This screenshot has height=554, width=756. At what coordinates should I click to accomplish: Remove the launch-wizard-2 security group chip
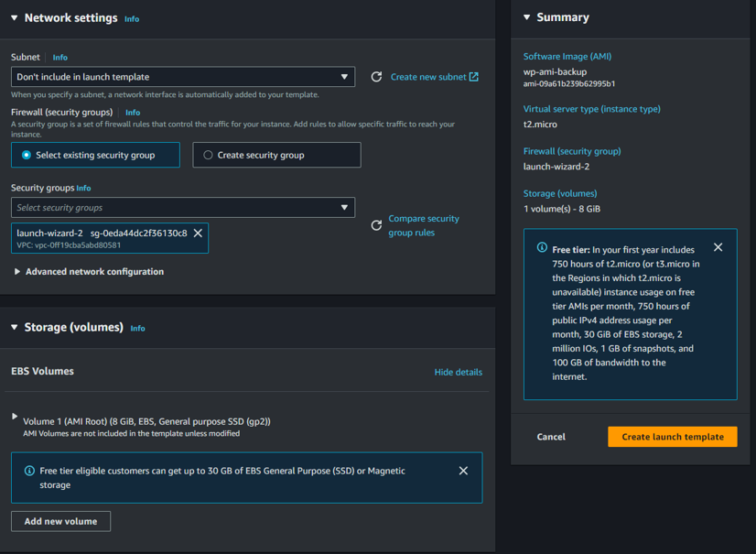point(199,232)
